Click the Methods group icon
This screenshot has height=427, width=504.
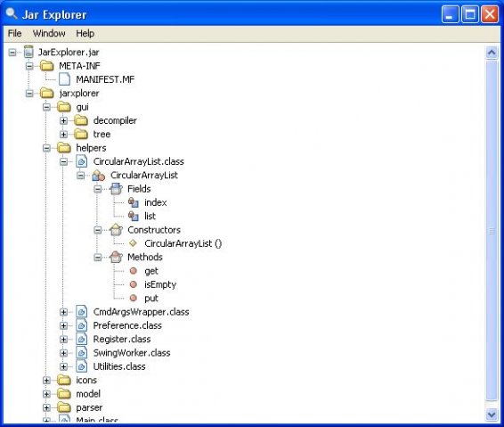coord(116,257)
